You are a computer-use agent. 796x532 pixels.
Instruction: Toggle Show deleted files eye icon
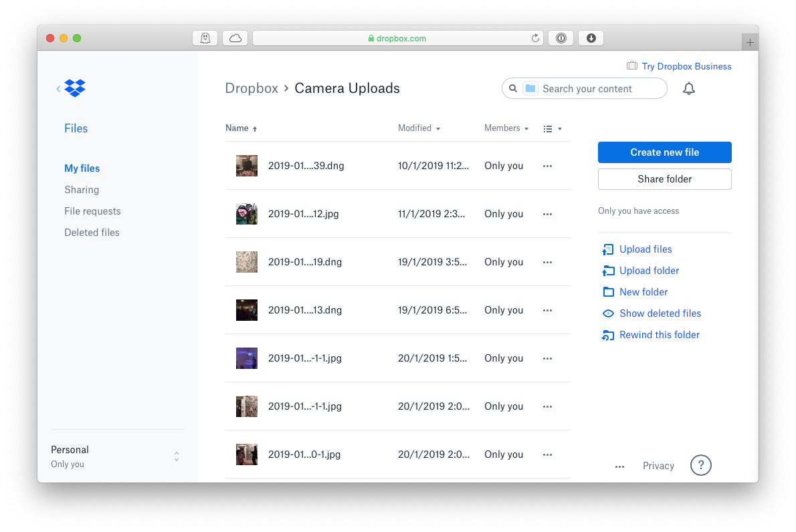click(608, 313)
